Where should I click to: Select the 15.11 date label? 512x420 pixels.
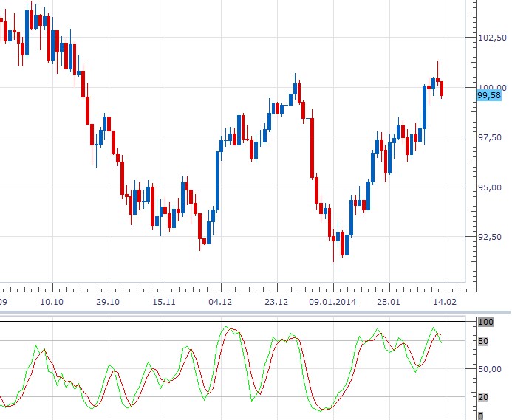[164, 302]
